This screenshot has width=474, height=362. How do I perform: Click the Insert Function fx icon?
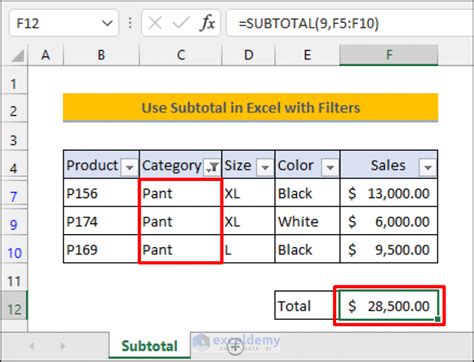[207, 23]
